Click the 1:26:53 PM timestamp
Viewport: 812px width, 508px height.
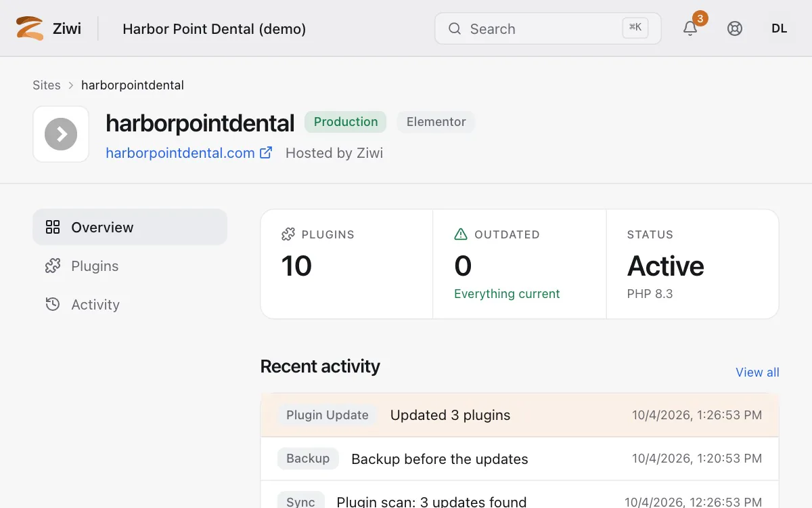[697, 415]
